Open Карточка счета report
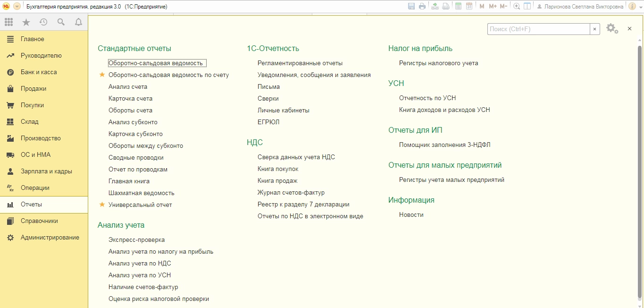Screen dimensions: 644x308 coord(130,99)
